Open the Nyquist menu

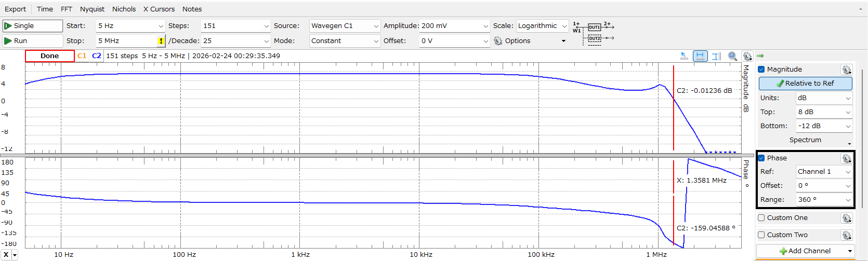point(92,9)
